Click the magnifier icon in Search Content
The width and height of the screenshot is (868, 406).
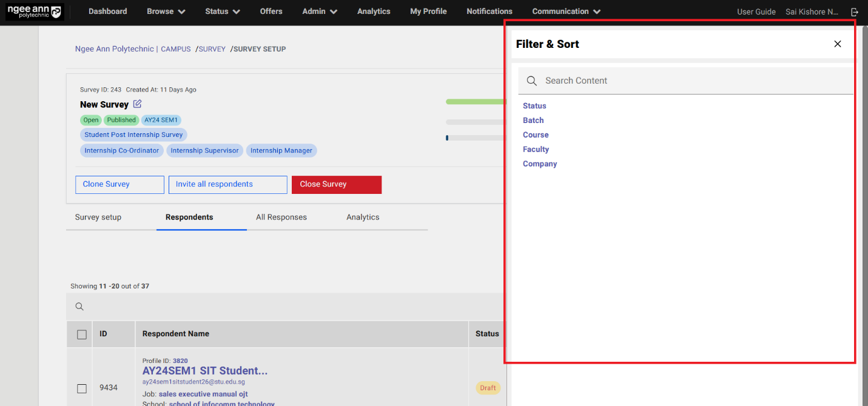(x=531, y=81)
